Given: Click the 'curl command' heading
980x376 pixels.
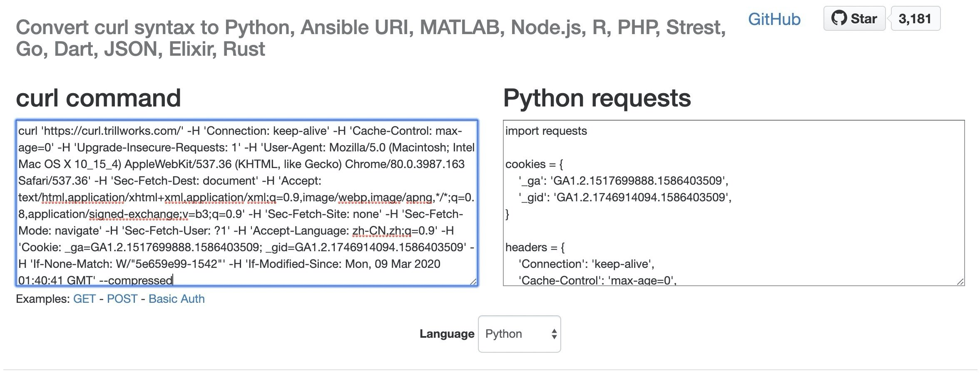Looking at the screenshot, I should 98,98.
